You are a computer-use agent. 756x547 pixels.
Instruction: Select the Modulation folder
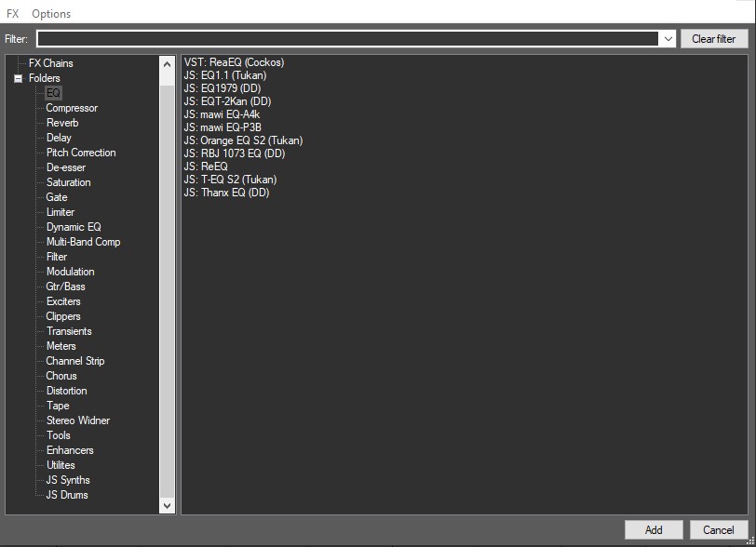coord(70,272)
